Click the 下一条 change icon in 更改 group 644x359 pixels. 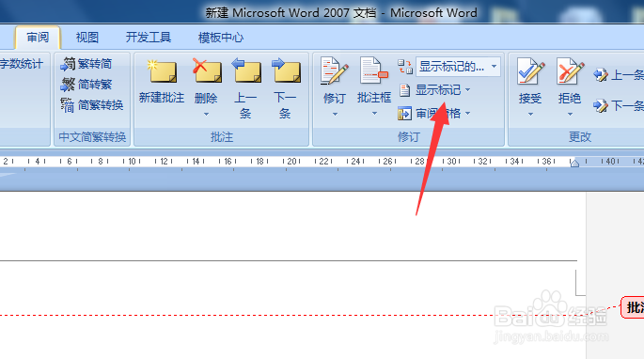[x=601, y=105]
